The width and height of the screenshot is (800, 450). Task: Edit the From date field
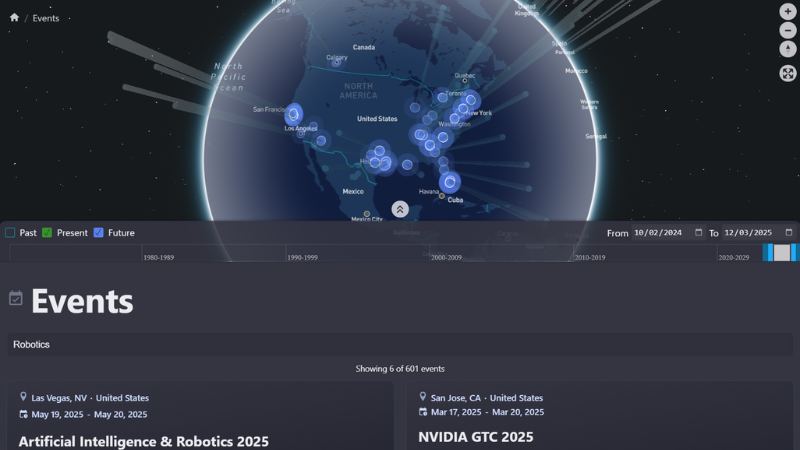[668, 233]
